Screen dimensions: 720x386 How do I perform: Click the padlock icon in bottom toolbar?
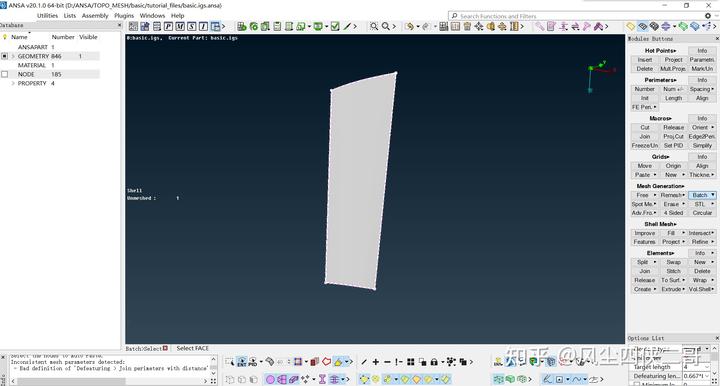click(434, 362)
